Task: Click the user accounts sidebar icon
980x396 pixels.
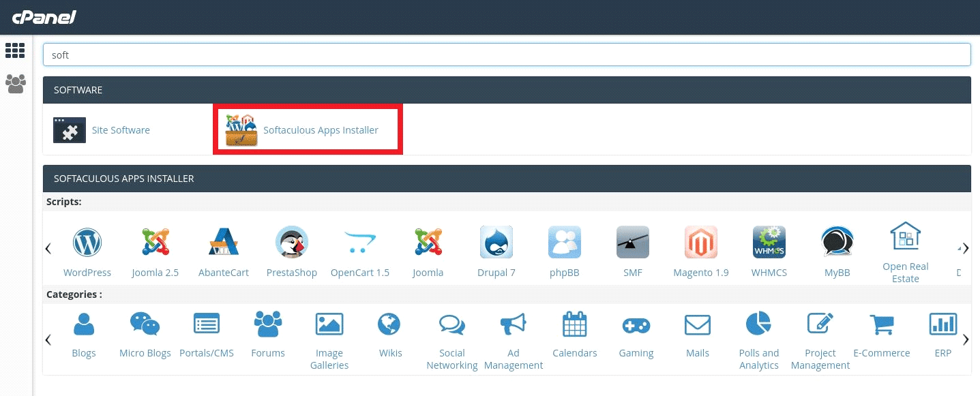Action: pos(14,83)
